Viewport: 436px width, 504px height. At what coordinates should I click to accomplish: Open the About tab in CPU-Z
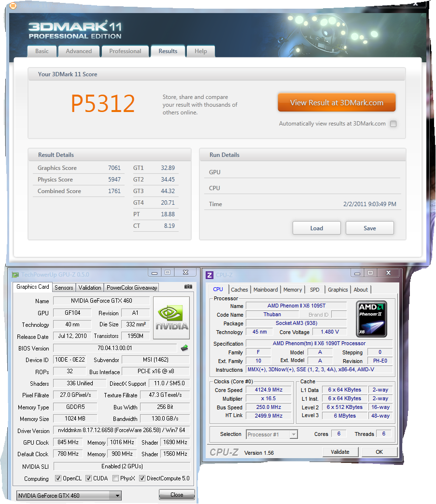coord(361,290)
